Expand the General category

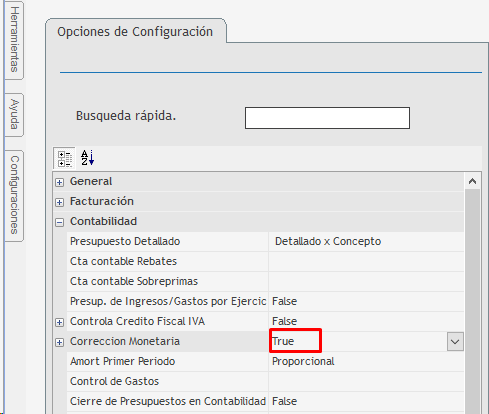pyautogui.click(x=60, y=182)
